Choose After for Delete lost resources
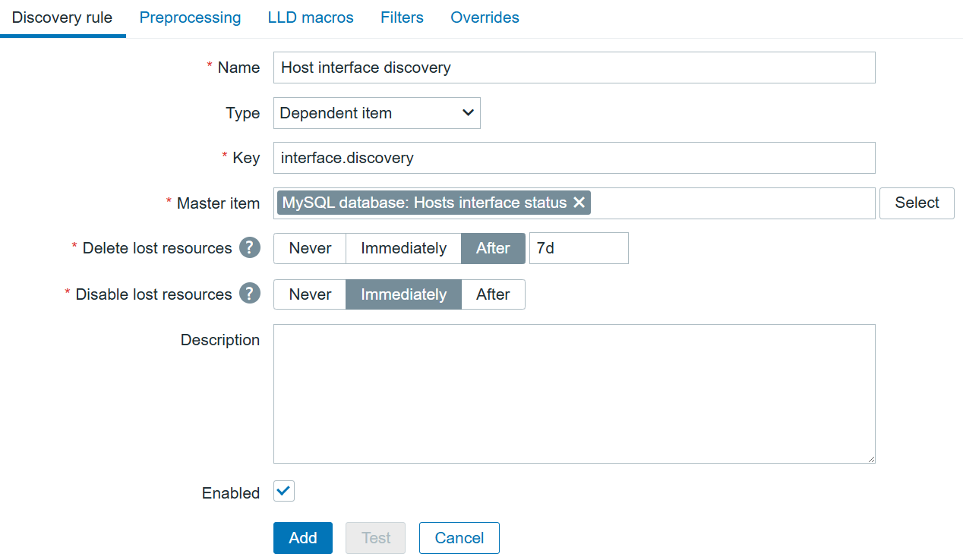This screenshot has height=560, width=963. 493,248
